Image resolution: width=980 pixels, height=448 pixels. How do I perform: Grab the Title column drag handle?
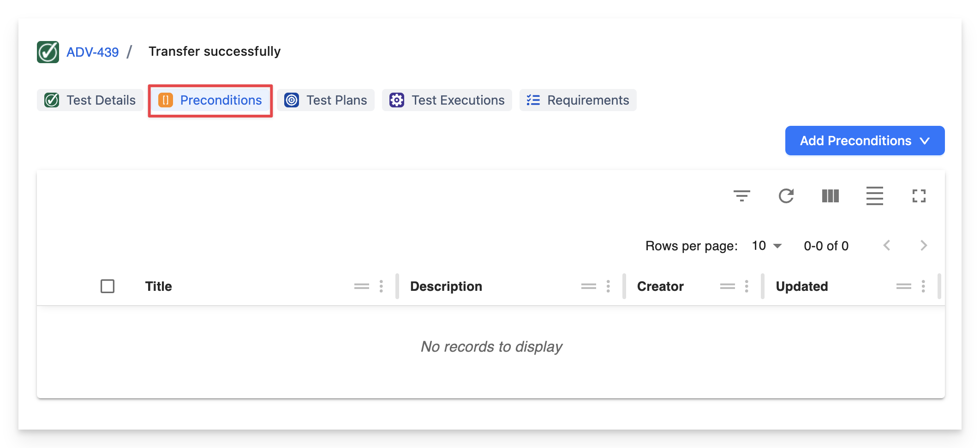click(362, 286)
